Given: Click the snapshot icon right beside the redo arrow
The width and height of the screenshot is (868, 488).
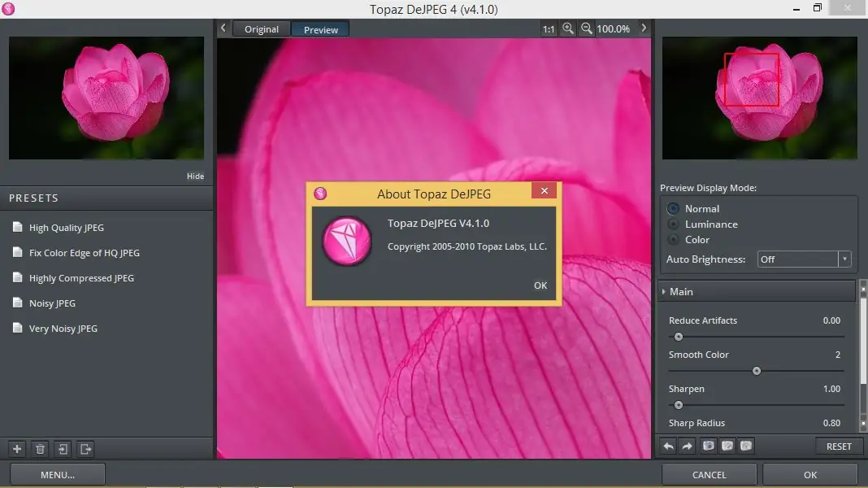Looking at the screenshot, I should pos(708,446).
